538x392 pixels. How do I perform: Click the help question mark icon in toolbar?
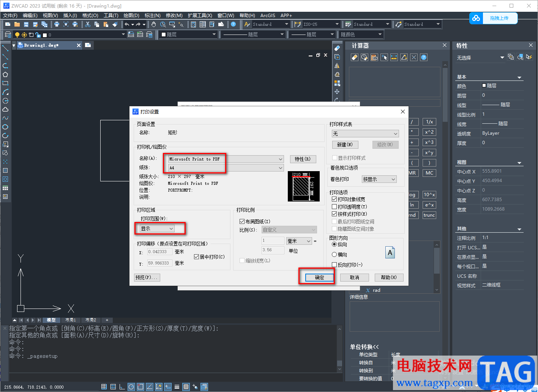click(x=234, y=24)
